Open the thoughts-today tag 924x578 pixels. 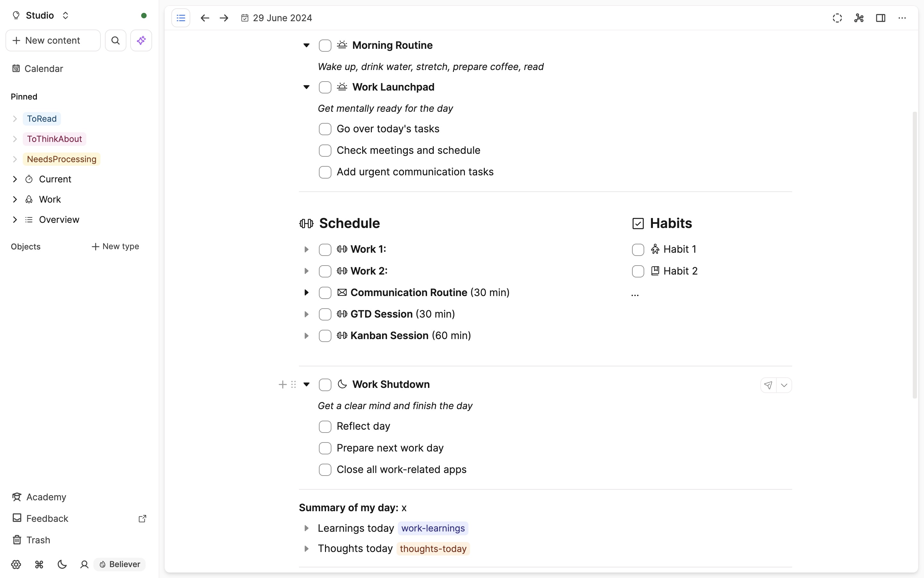point(433,549)
